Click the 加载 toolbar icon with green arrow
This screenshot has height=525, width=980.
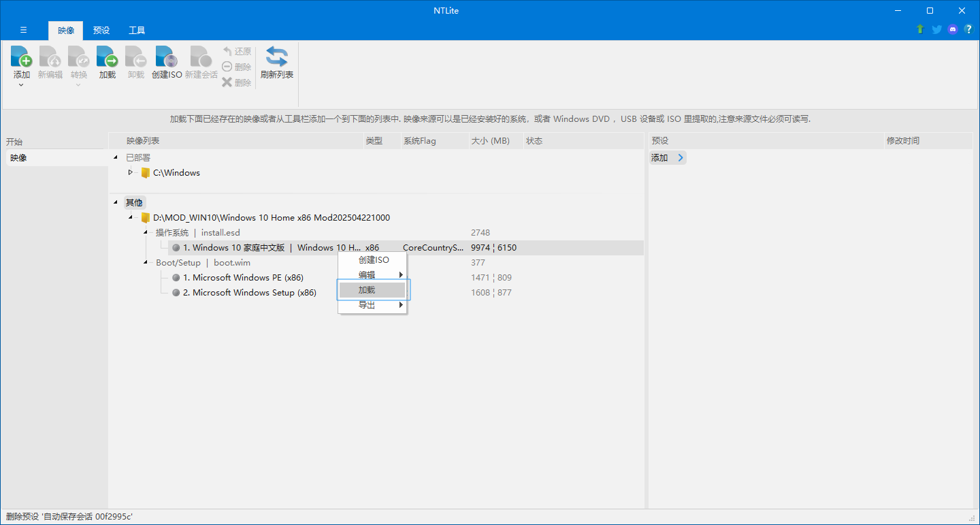(108, 57)
